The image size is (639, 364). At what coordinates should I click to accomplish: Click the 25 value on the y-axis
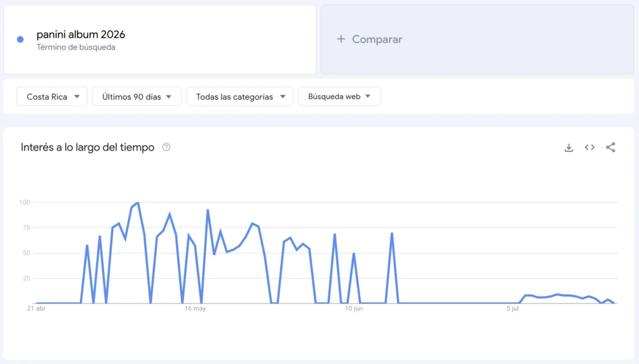(26, 279)
